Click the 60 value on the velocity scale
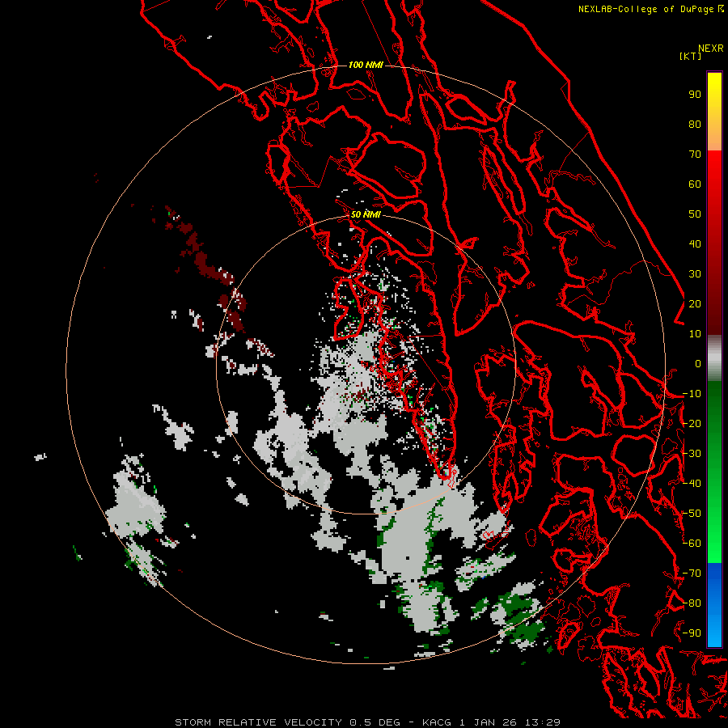 695,184
